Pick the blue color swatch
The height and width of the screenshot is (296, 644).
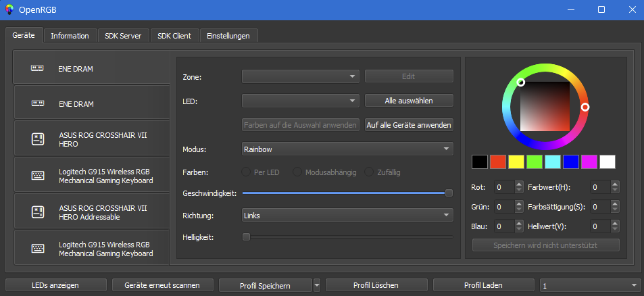click(571, 162)
